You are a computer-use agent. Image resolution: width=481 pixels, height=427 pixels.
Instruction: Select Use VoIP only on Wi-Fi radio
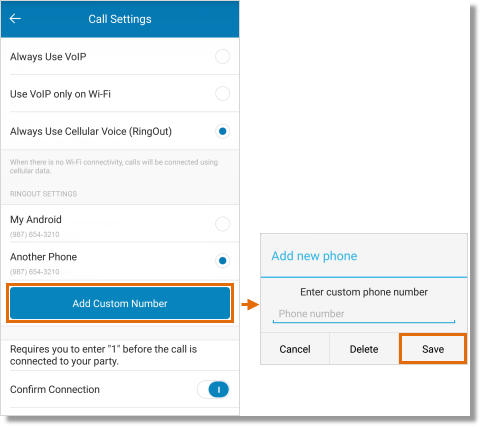(x=222, y=94)
